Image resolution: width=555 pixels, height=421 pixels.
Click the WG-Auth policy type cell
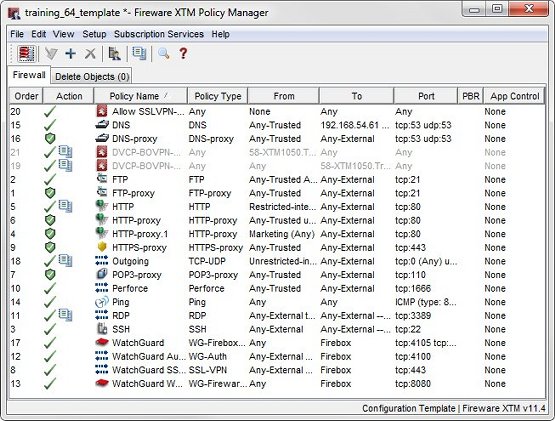207,356
